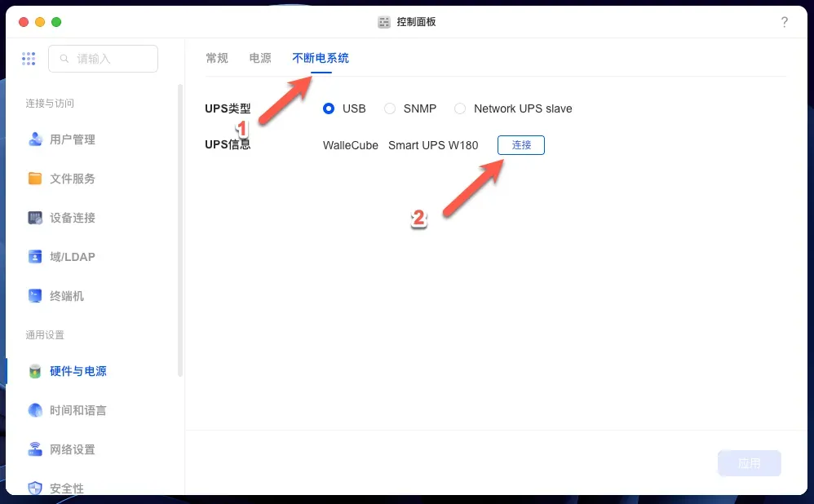Click the WalleCube manufacturer text

[x=351, y=145]
